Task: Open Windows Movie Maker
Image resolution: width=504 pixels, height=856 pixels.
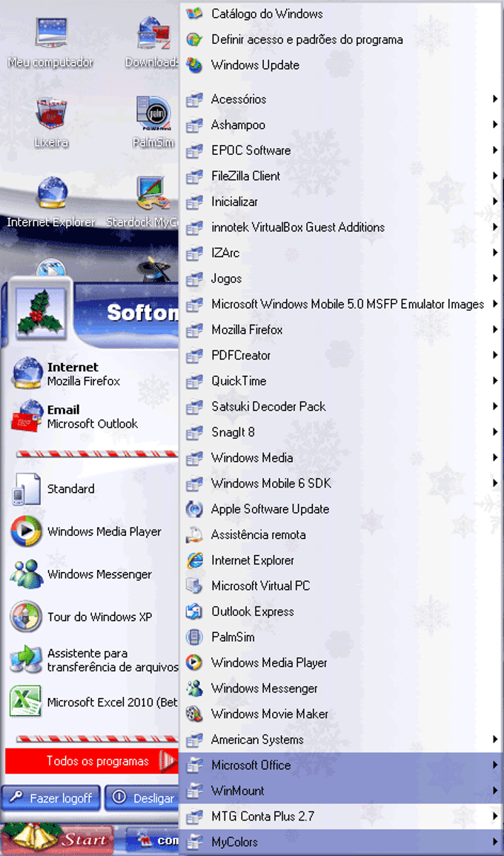Action: click(341, 714)
